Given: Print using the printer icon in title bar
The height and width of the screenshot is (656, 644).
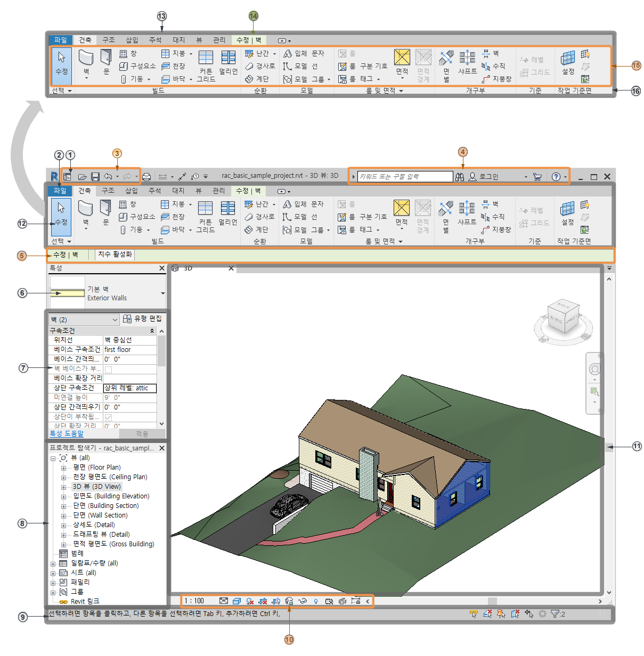Looking at the screenshot, I should click(146, 177).
